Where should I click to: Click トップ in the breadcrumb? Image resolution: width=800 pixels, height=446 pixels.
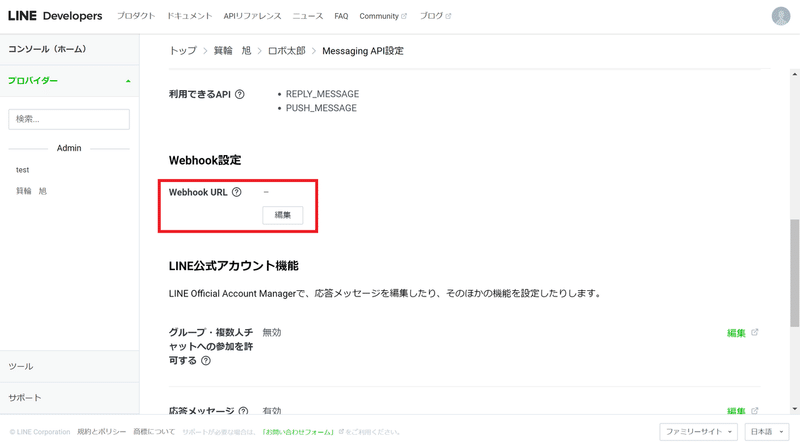click(183, 51)
